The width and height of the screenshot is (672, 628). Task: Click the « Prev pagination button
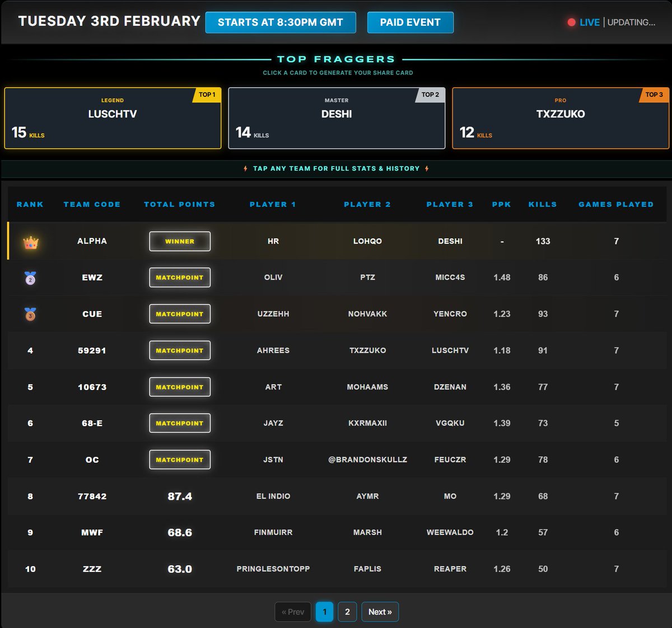pos(293,612)
